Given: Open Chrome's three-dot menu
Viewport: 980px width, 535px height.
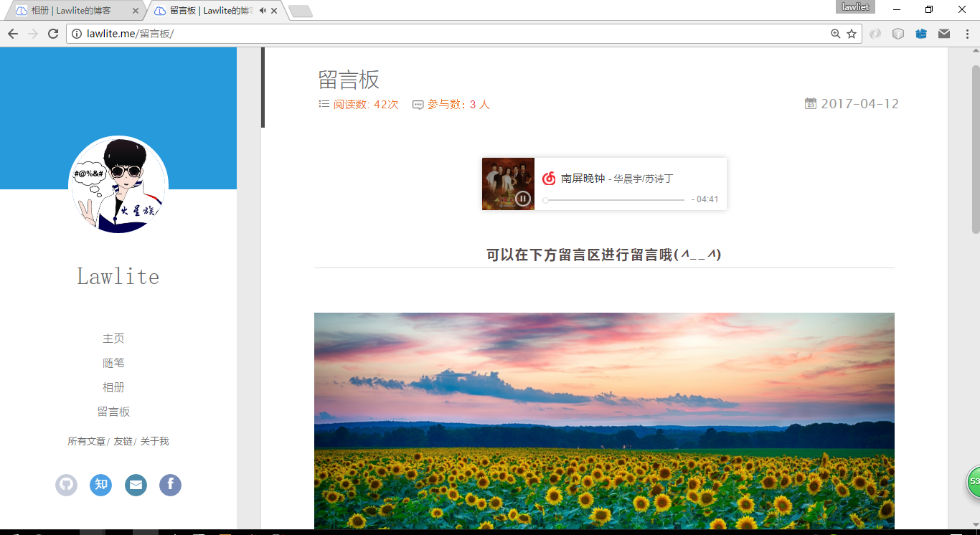Looking at the screenshot, I should [x=966, y=34].
